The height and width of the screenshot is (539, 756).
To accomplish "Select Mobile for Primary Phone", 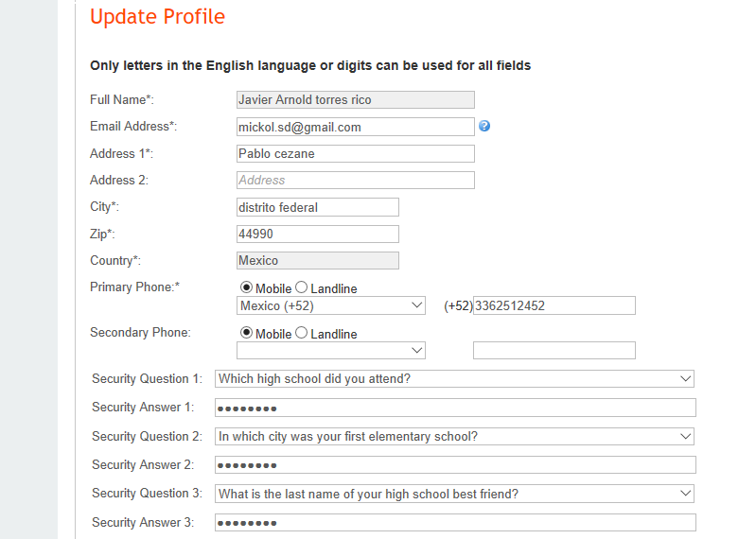I will click(x=247, y=287).
